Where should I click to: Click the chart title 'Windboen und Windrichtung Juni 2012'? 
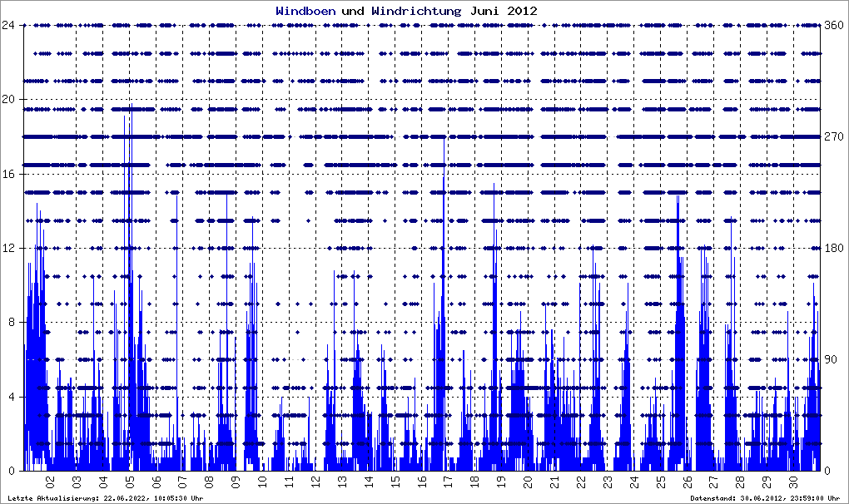coord(407,11)
